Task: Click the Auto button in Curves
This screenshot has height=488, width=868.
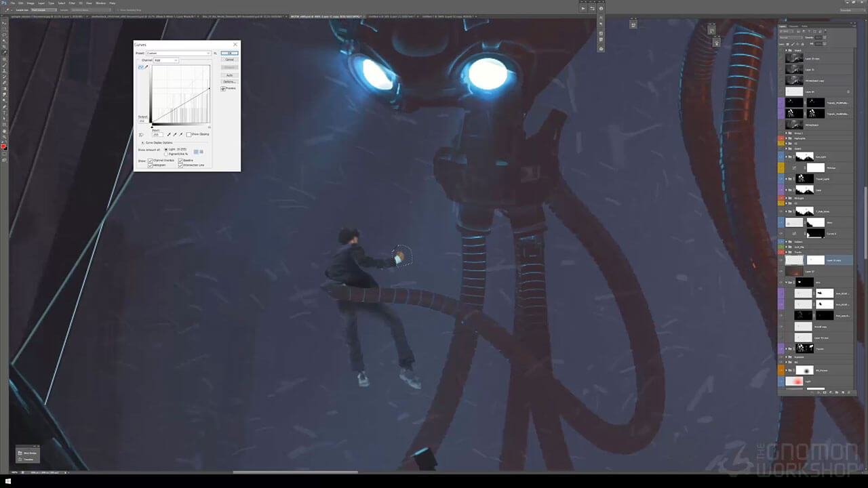Action: 229,75
